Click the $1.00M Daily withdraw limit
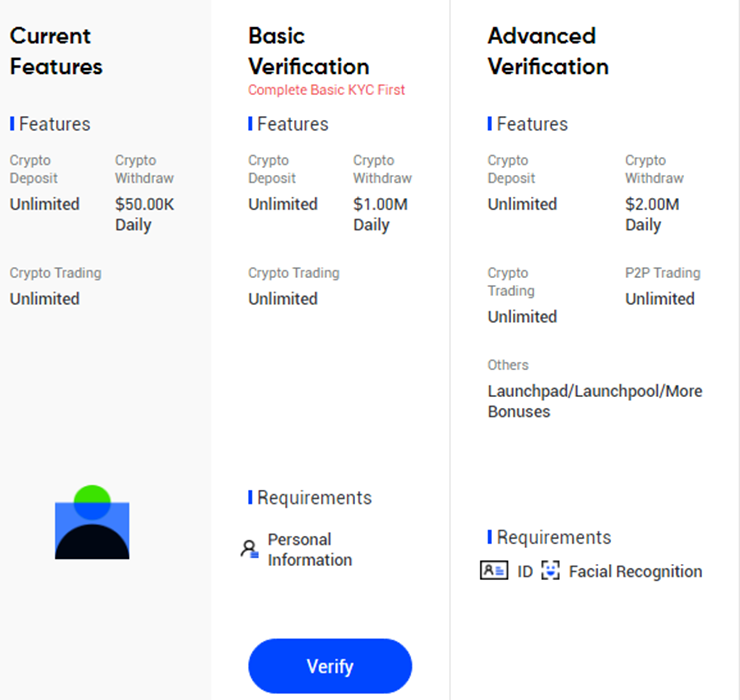 380,214
